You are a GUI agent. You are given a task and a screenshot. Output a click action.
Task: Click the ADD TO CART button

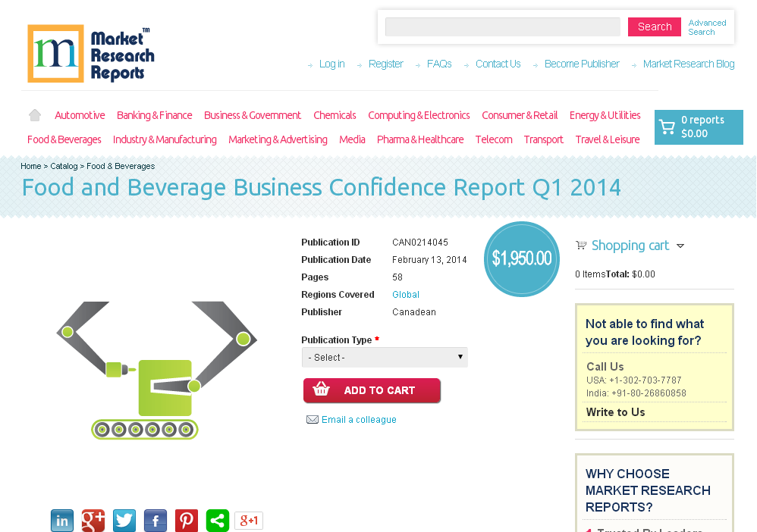(372, 390)
